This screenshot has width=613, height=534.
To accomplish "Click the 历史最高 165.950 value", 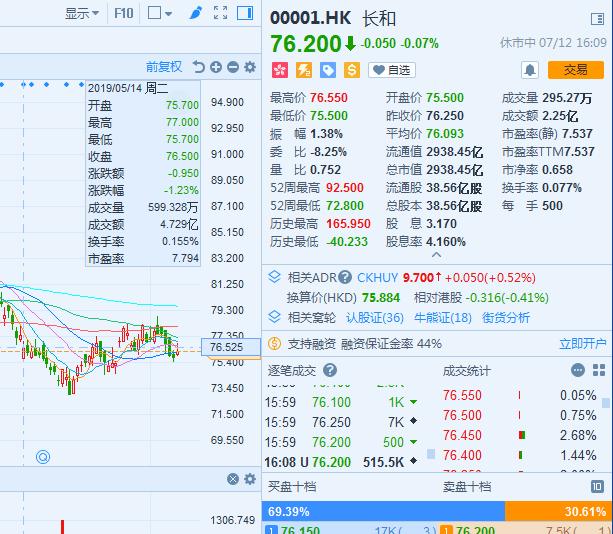I will coord(348,224).
